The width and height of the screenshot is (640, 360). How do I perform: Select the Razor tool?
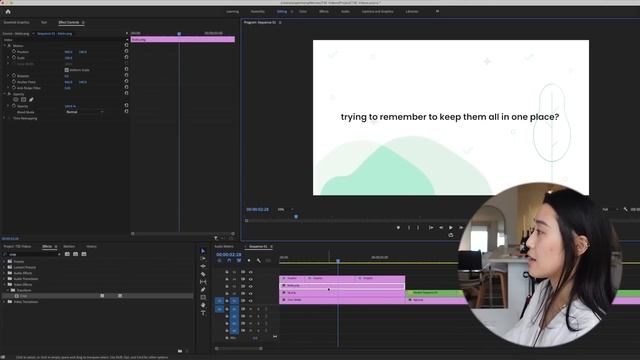203,274
